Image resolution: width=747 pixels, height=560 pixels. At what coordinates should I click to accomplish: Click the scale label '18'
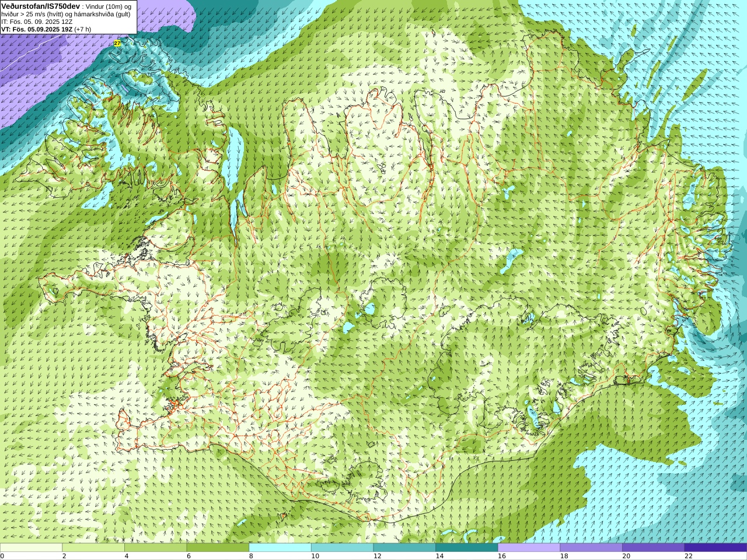click(564, 556)
